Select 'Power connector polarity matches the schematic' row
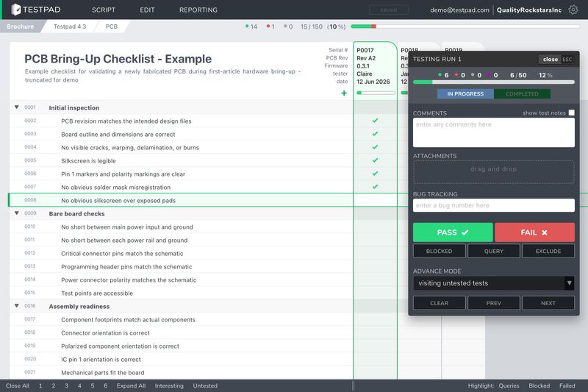The width and height of the screenshot is (588, 392). [181, 279]
